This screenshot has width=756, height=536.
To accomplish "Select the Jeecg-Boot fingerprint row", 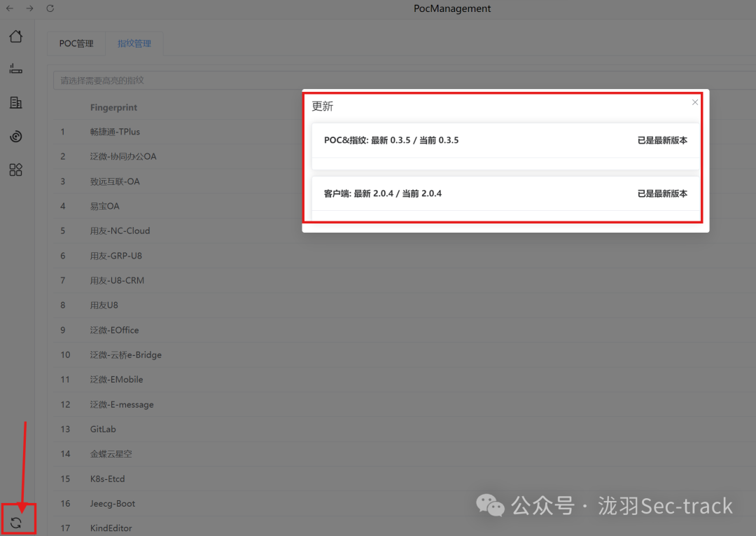I will (x=404, y=503).
